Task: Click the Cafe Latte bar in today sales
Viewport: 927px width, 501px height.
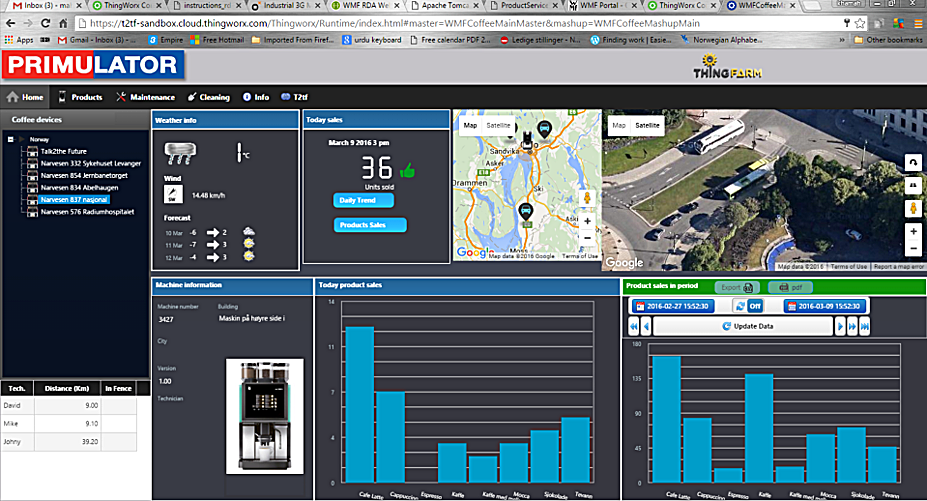Action: [x=360, y=405]
